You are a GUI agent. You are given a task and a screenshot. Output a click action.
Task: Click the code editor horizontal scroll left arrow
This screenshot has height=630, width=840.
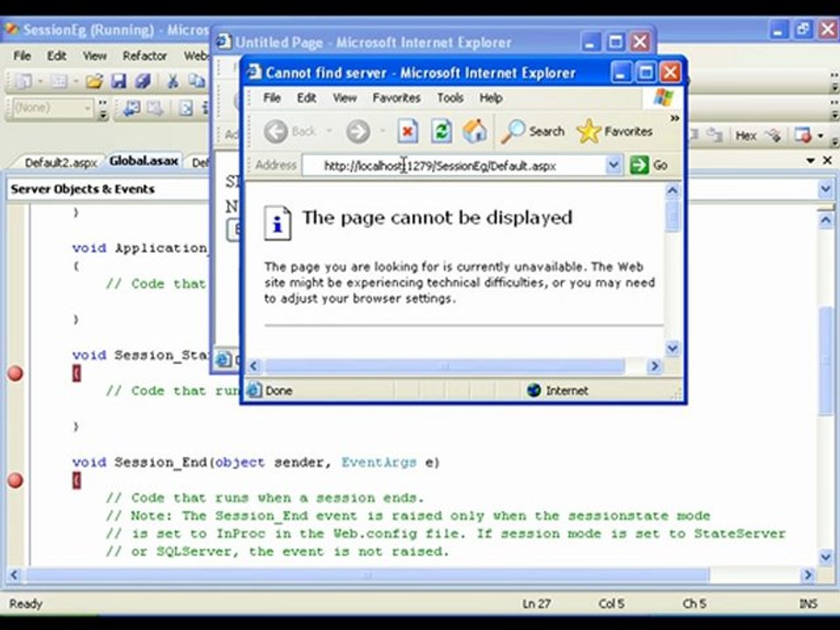[15, 575]
